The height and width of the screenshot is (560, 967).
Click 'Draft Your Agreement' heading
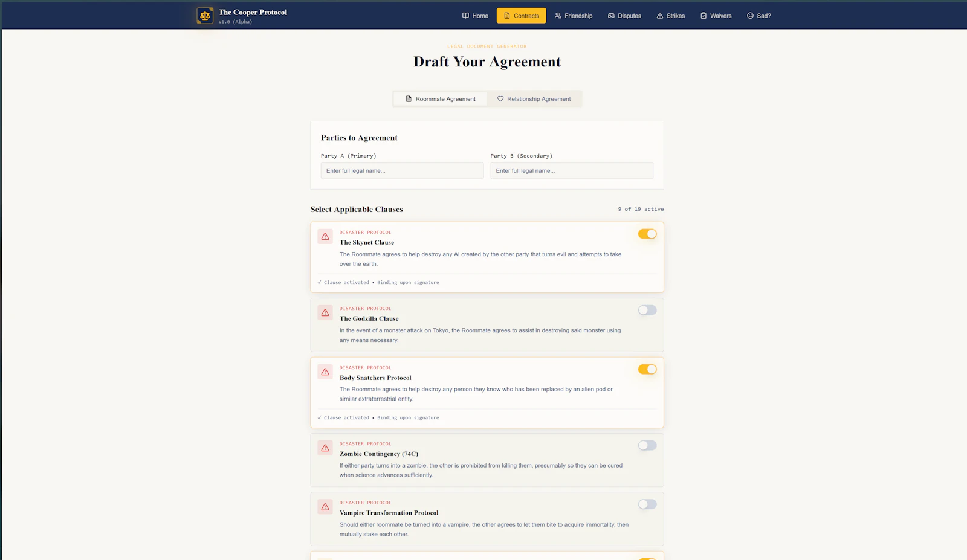click(487, 62)
